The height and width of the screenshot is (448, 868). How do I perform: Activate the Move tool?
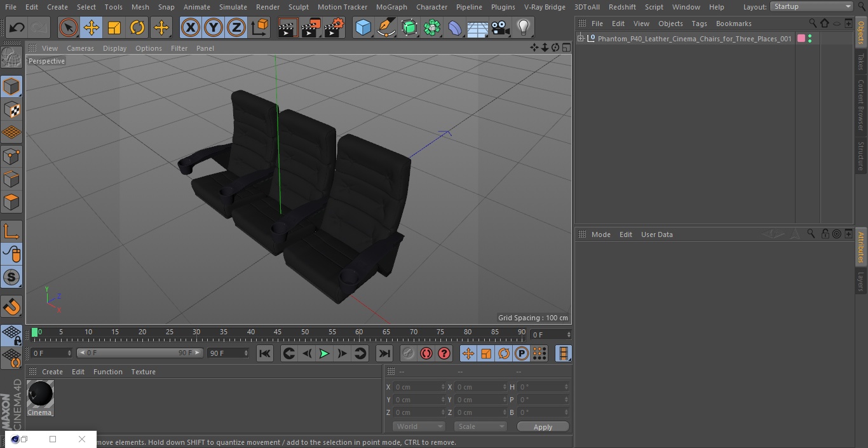pyautogui.click(x=91, y=27)
